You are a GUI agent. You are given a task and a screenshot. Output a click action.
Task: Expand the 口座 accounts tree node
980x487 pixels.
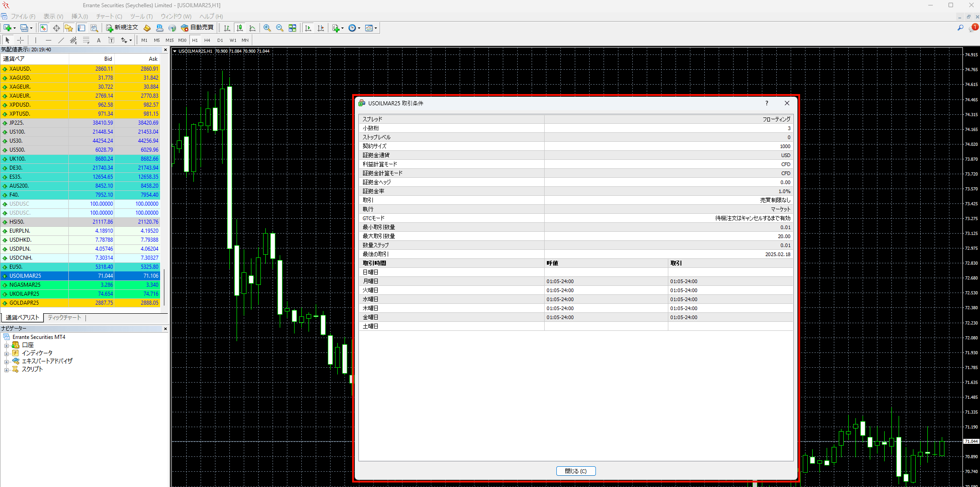click(x=6, y=345)
